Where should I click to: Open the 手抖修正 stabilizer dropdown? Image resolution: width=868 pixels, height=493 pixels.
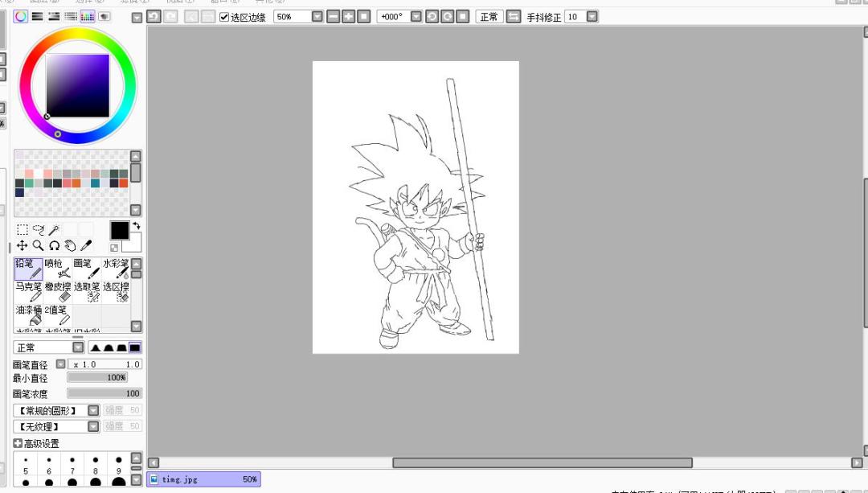coord(592,16)
